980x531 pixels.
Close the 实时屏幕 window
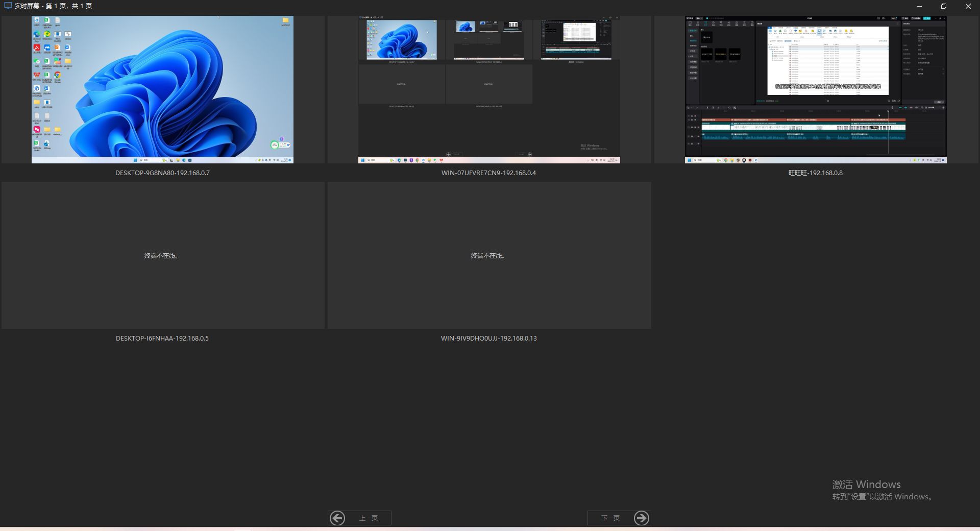pos(968,6)
